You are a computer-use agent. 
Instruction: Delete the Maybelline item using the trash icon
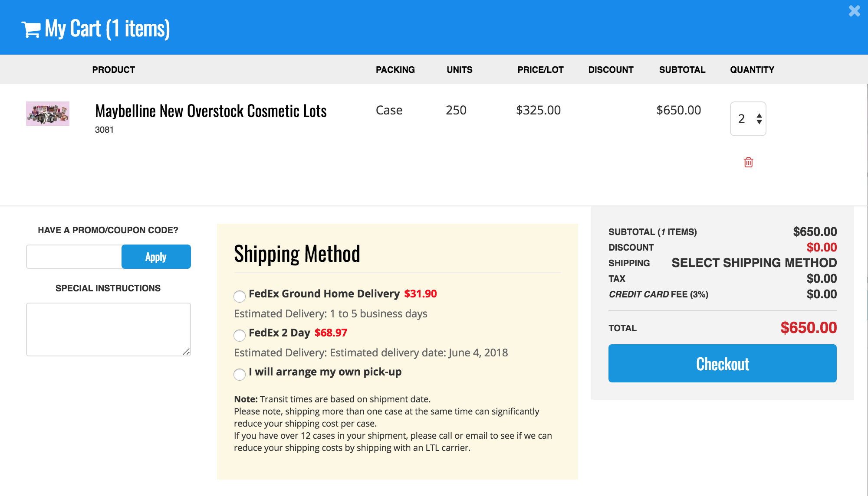coord(748,162)
